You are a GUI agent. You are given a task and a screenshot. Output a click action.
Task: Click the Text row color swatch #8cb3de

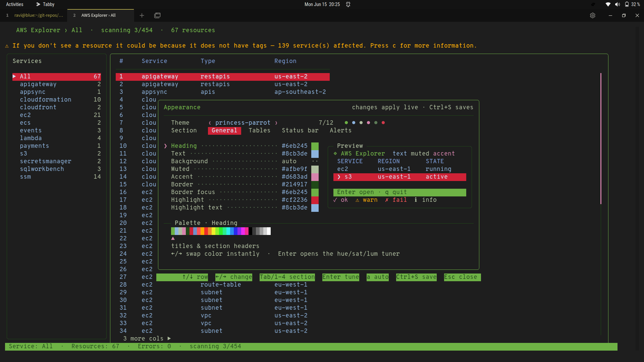click(x=315, y=154)
